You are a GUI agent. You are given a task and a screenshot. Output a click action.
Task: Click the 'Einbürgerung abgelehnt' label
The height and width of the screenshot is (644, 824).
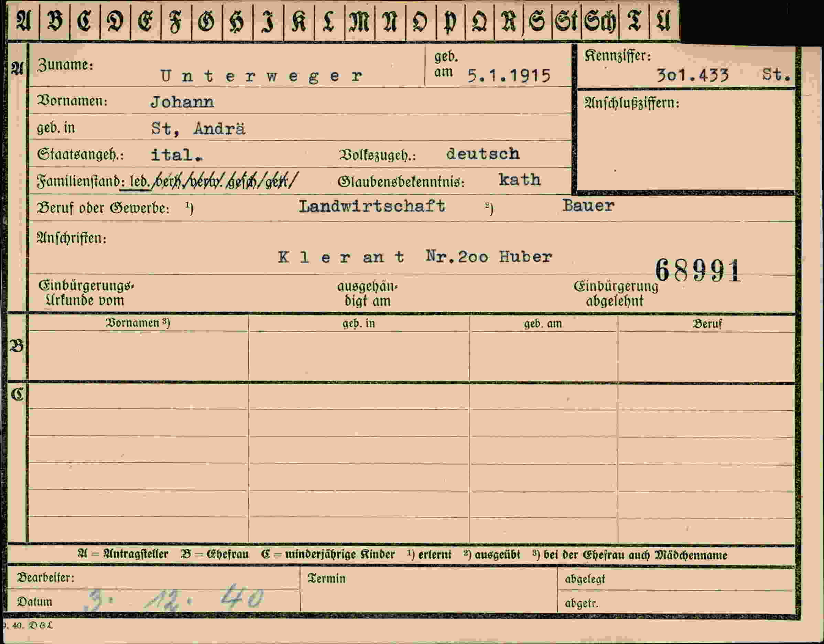[x=616, y=294]
